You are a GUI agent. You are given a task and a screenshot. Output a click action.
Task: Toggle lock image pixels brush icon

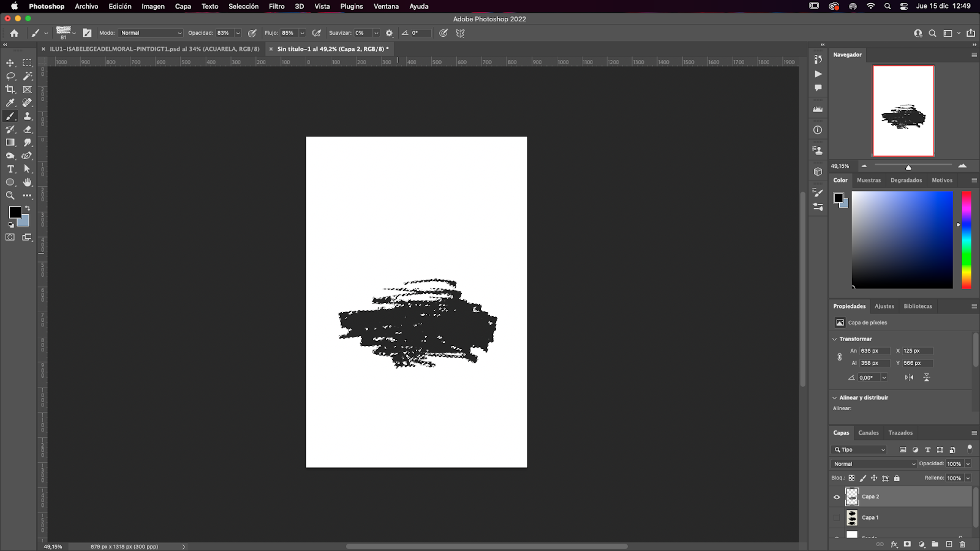[863, 478]
